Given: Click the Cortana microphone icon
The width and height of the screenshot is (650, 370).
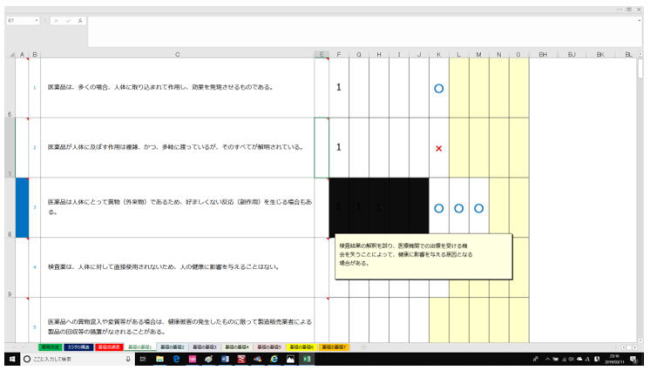Looking at the screenshot, I should [x=128, y=359].
